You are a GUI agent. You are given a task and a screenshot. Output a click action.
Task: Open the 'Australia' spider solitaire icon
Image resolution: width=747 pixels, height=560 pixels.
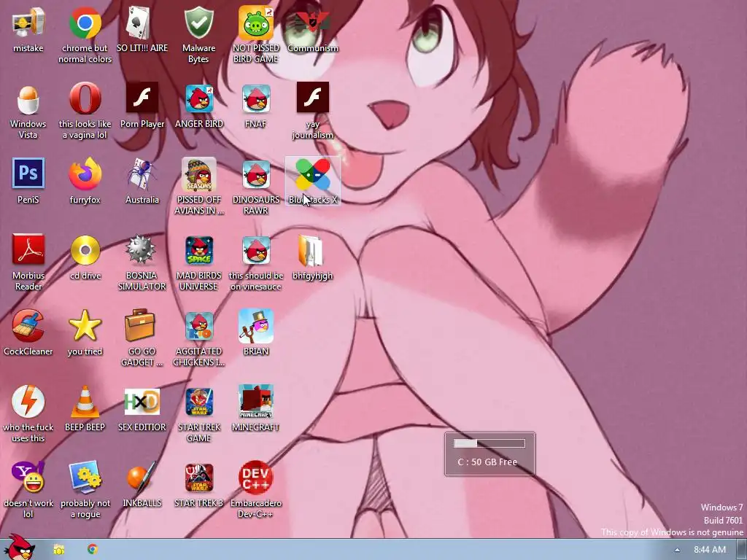[x=142, y=174]
